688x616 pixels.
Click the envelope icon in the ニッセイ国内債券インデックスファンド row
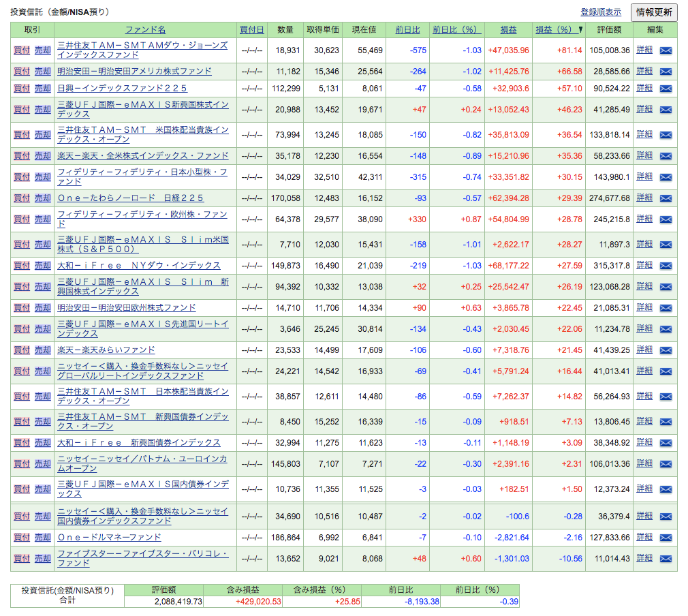(x=666, y=517)
